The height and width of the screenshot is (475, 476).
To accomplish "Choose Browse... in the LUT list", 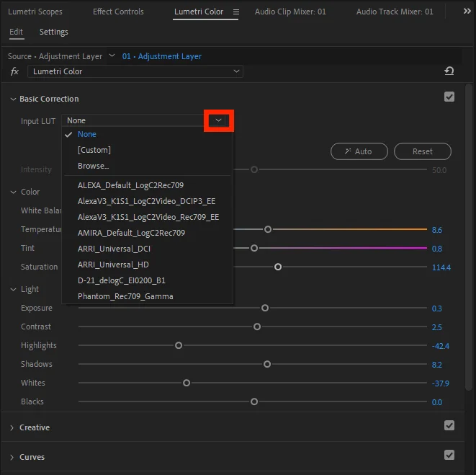I will 147,166.
